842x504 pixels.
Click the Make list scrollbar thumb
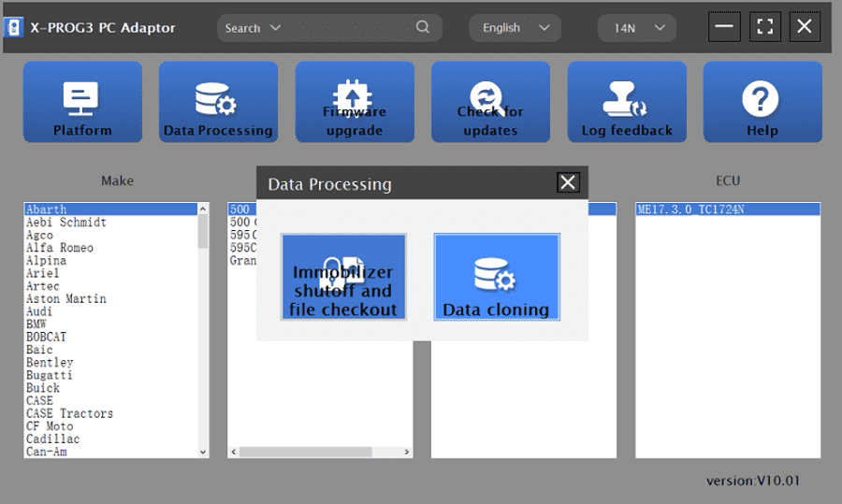pos(203,231)
